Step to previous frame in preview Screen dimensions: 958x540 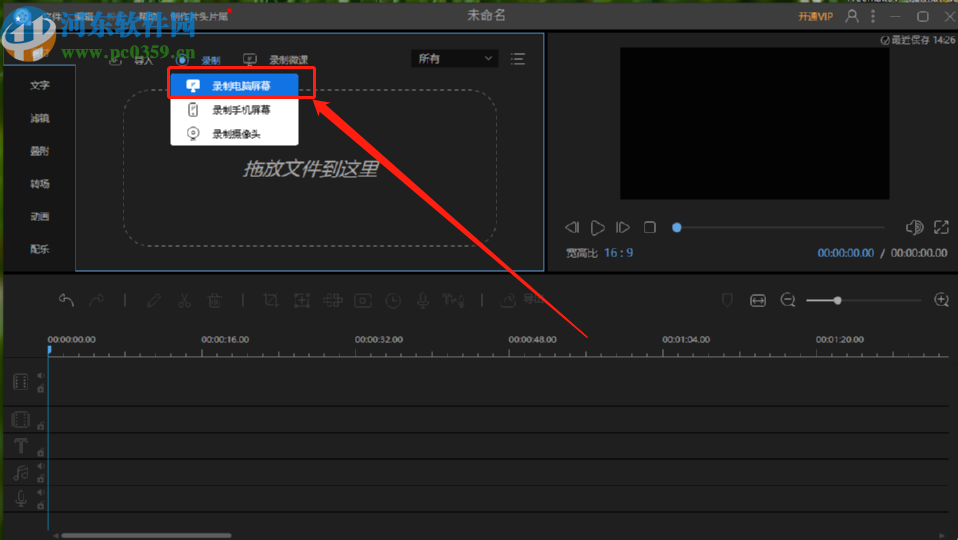click(572, 228)
